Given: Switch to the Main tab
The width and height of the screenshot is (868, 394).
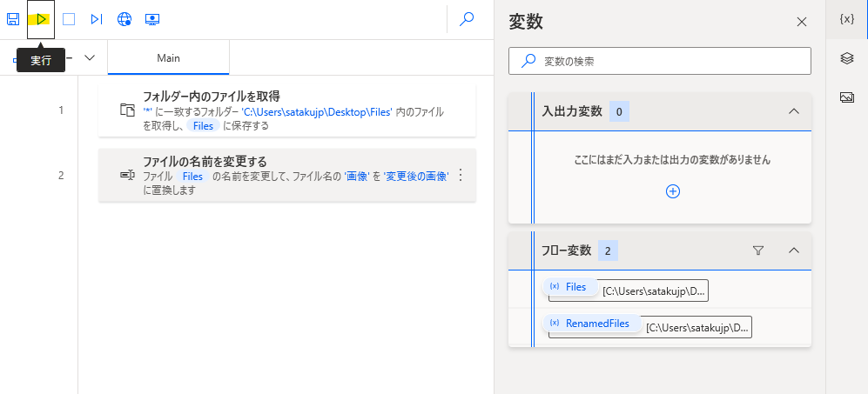Looking at the screenshot, I should coord(168,57).
